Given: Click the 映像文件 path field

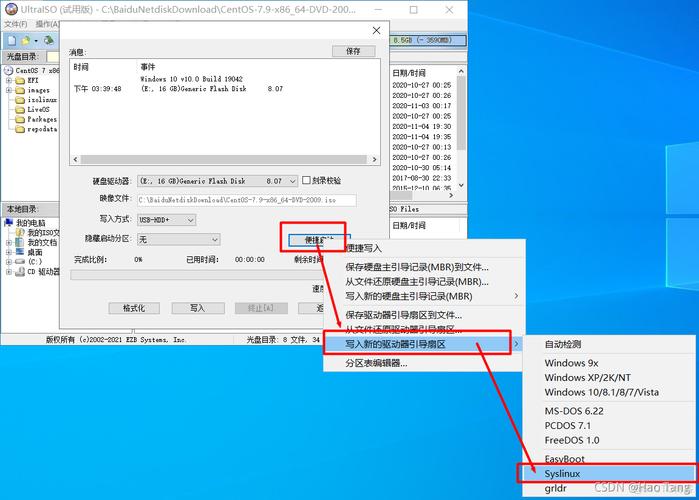Looking at the screenshot, I should pyautogui.click(x=247, y=200).
